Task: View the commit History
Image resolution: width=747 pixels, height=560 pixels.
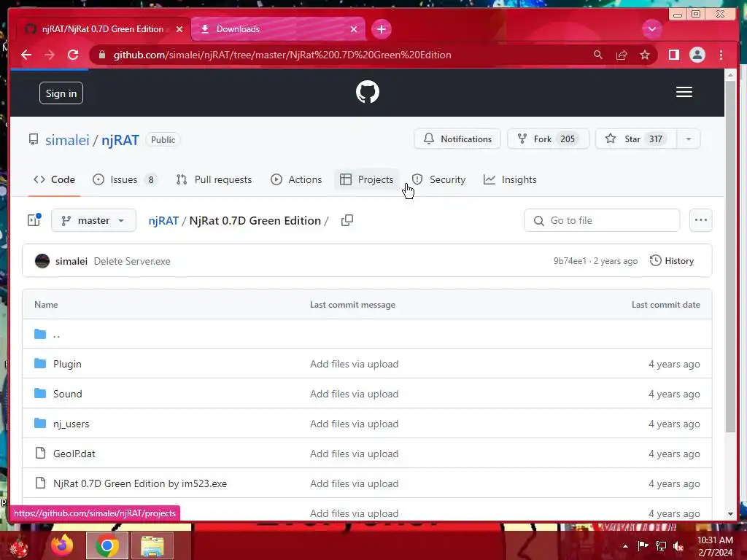Action: [x=672, y=261]
